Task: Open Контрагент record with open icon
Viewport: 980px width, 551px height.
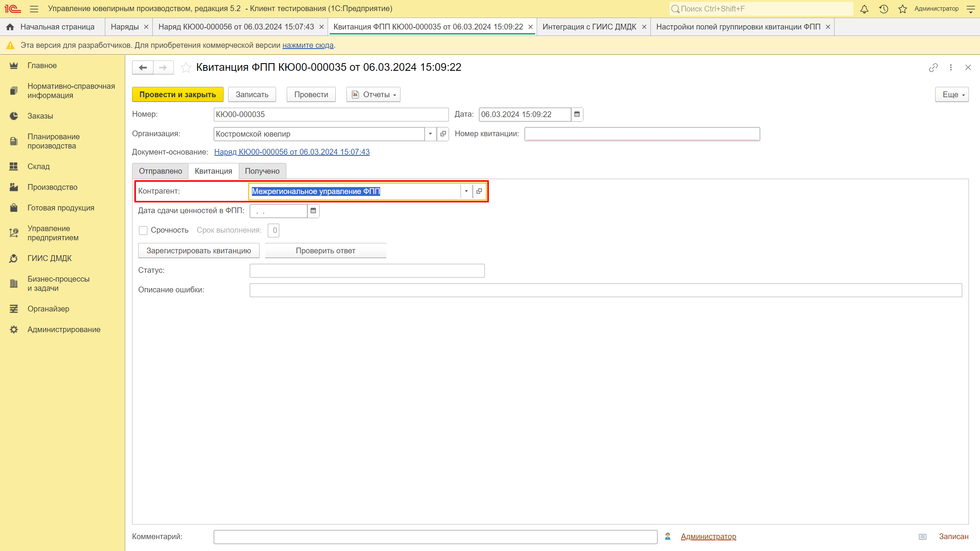Action: (479, 191)
